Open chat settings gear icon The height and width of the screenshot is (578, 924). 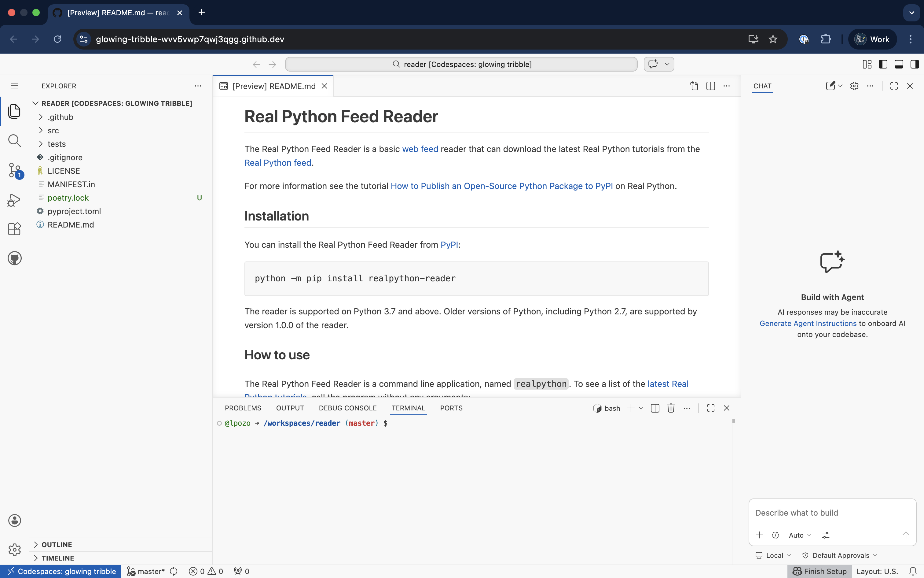coord(854,86)
